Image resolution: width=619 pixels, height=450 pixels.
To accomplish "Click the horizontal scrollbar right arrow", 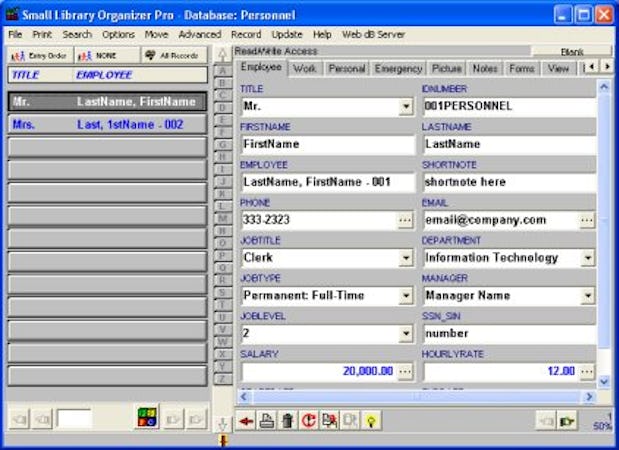I will 589,397.
